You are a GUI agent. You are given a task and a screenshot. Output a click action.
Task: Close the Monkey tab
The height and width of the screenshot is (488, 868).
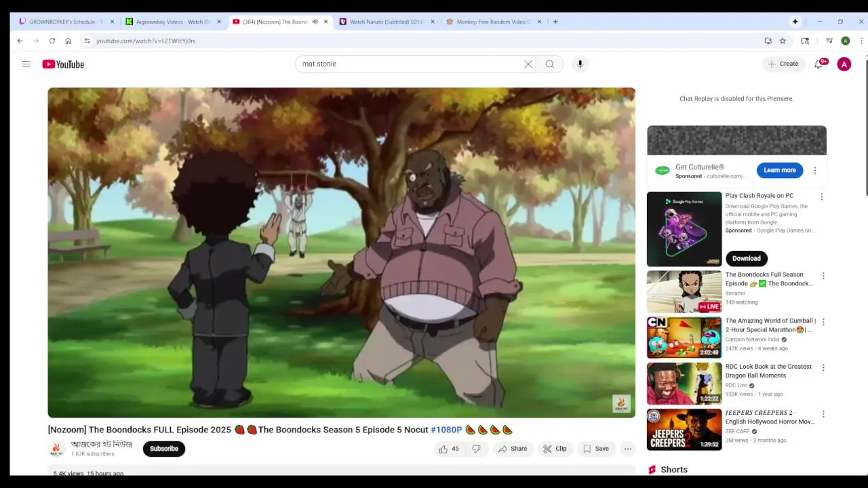tap(539, 22)
